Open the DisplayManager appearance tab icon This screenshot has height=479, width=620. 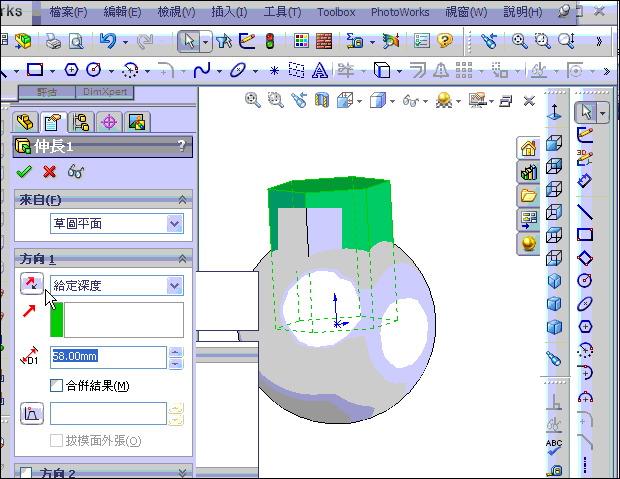(137, 122)
